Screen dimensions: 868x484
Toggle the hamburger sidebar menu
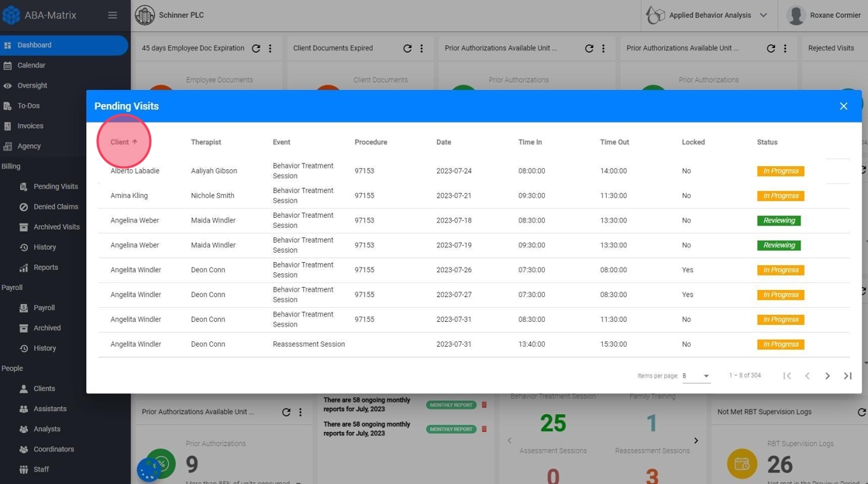[112, 15]
